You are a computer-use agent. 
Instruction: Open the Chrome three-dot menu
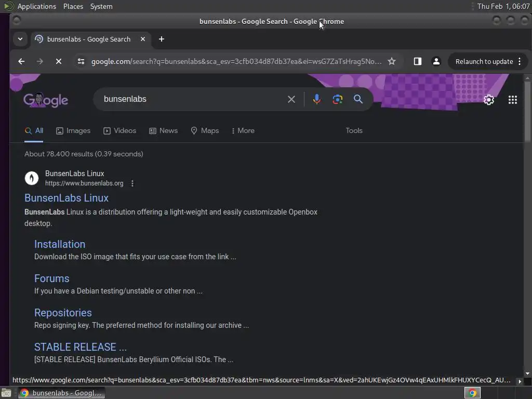click(x=520, y=61)
